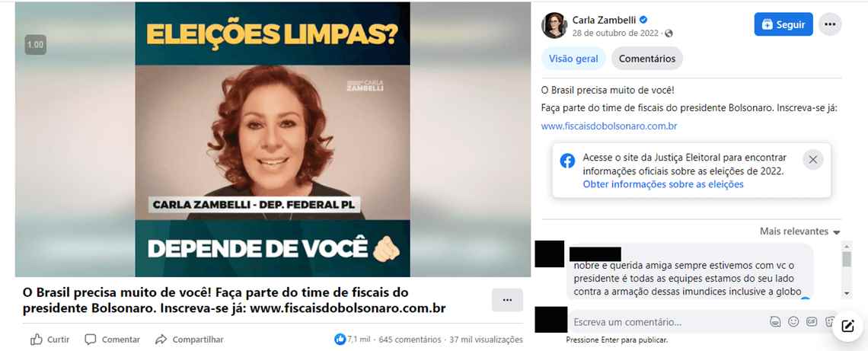This screenshot has height=351, width=868.
Task: Click the like reaction count icon
Action: 340,340
